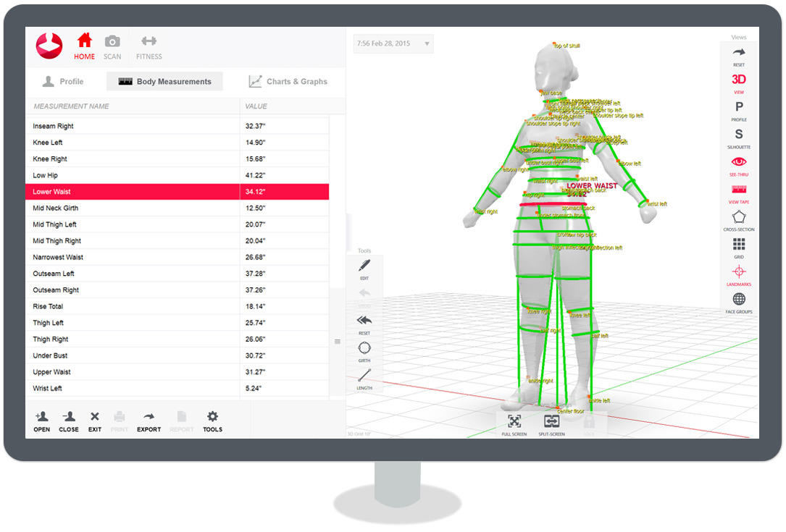Expand the Views panel header
This screenshot has height=532, width=786.
point(738,37)
